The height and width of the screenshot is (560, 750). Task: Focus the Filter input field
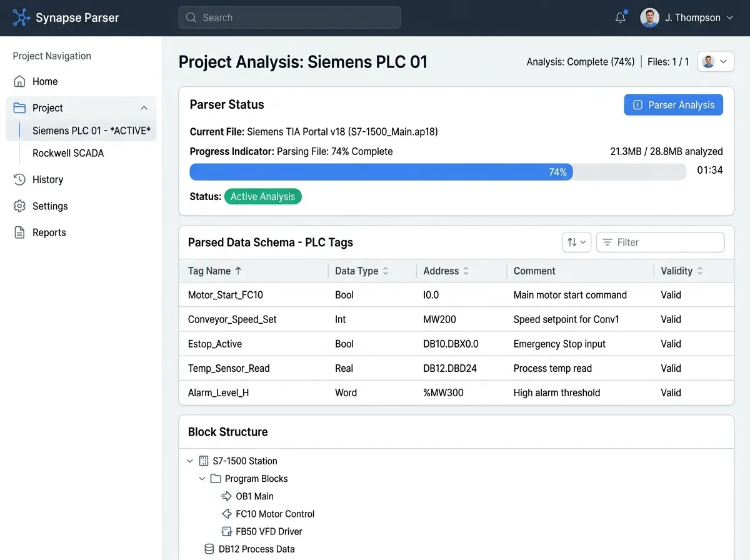coord(661,242)
